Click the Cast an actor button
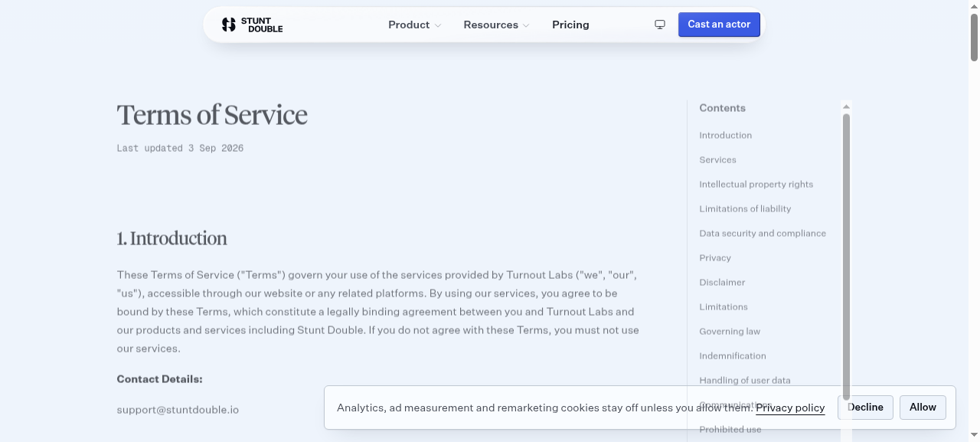 pos(719,25)
